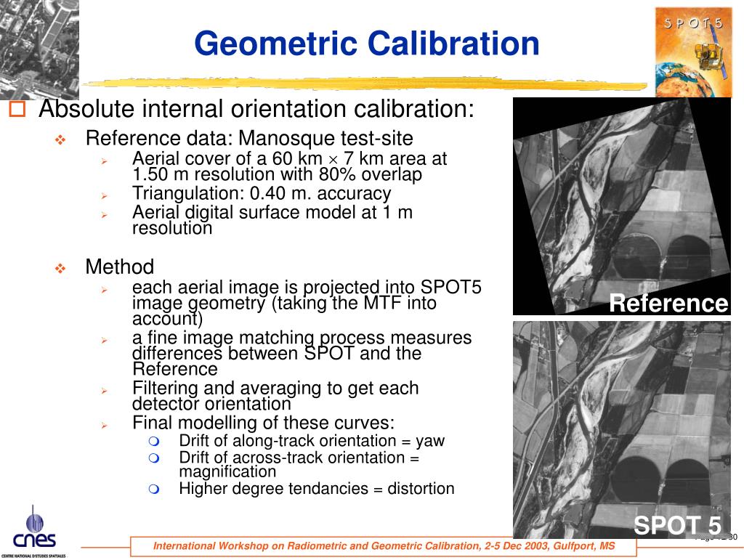The width and height of the screenshot is (744, 560).
Task: Click the arrow bullet beside Triangulation
Action: 105,195
